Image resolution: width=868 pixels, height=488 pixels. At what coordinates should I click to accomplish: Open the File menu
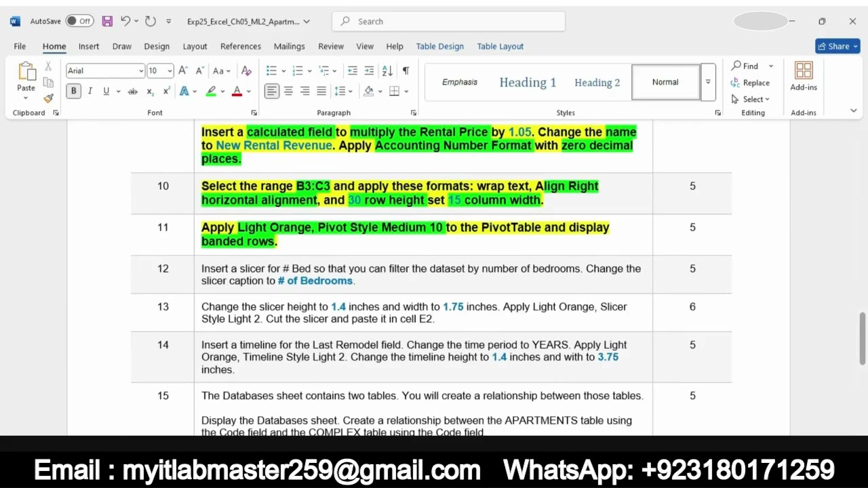click(x=20, y=46)
